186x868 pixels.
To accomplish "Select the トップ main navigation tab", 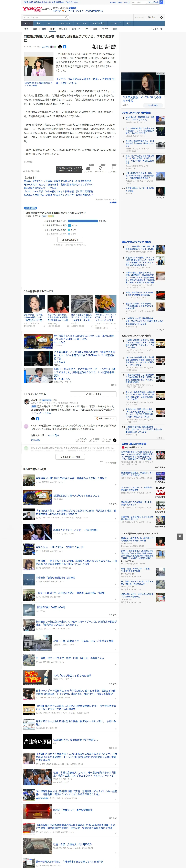I will click(27, 24).
